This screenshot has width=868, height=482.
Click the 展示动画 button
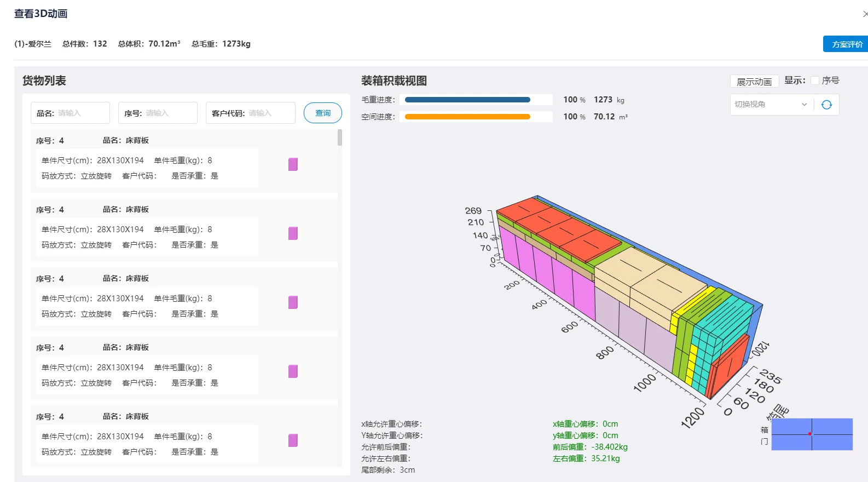(x=754, y=82)
